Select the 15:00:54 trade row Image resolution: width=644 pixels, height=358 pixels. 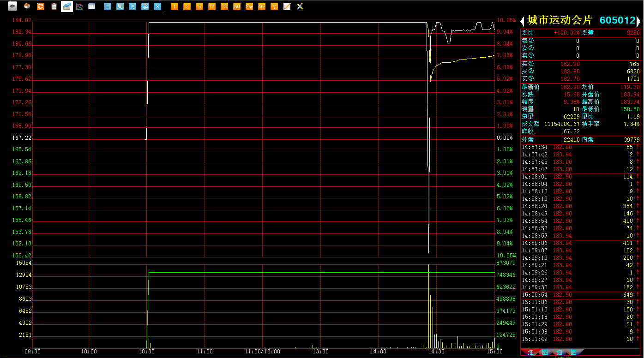[x=581, y=295]
